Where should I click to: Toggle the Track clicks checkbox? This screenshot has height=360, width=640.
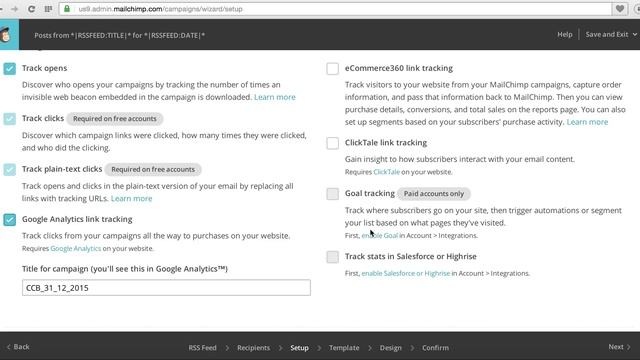(x=10, y=119)
